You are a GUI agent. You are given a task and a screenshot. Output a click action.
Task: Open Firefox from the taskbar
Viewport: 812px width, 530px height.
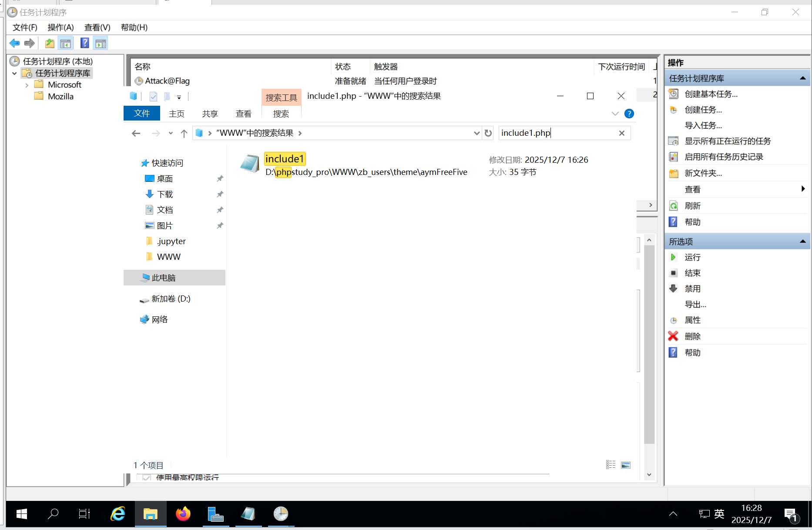[x=183, y=514]
